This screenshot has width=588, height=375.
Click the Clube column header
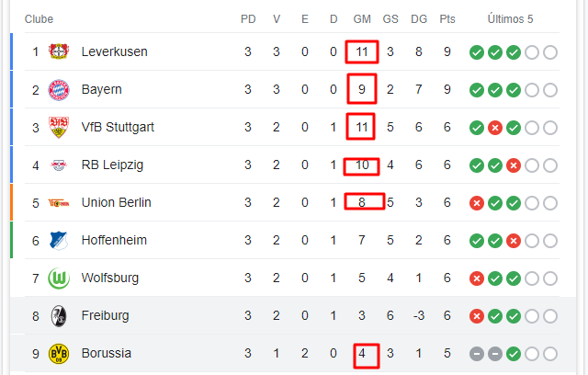pos(39,19)
